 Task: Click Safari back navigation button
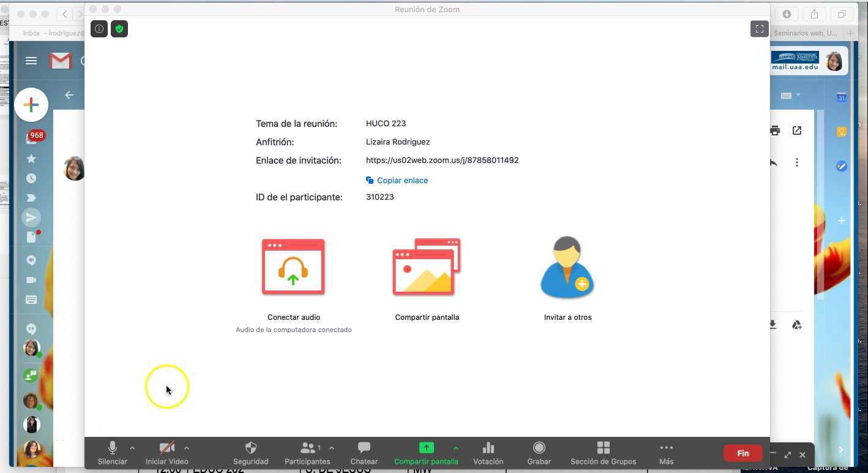pyautogui.click(x=65, y=14)
